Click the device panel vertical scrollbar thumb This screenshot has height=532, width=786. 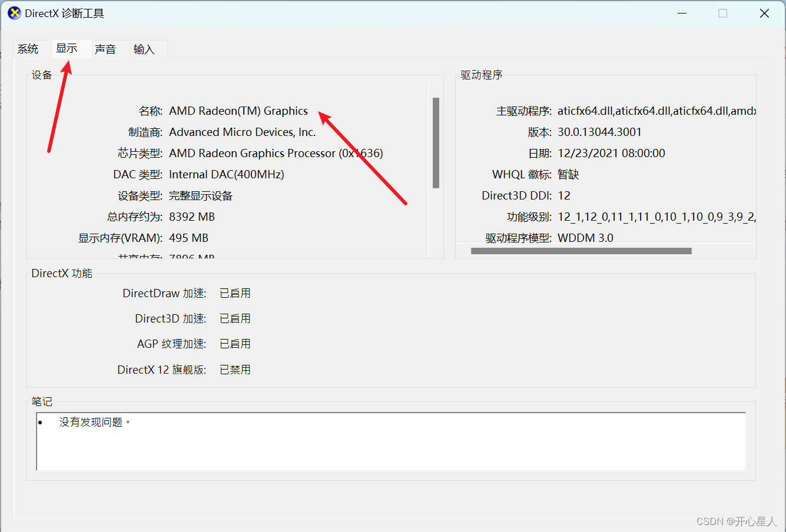(436, 143)
